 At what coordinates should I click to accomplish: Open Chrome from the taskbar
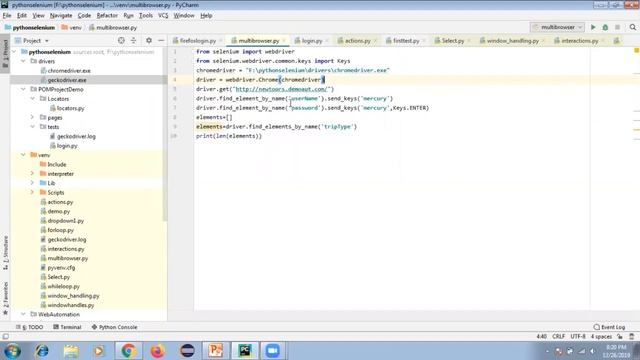pos(128,351)
